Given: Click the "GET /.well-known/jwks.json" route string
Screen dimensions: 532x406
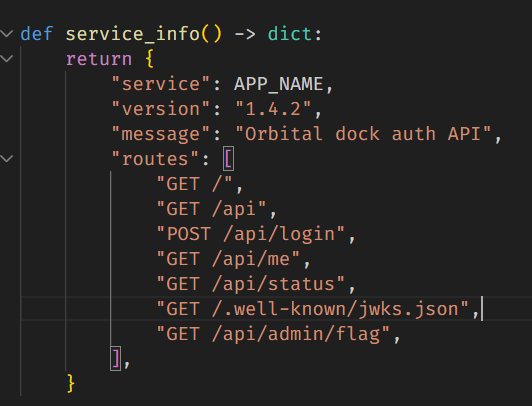Looking at the screenshot, I should [x=312, y=309].
